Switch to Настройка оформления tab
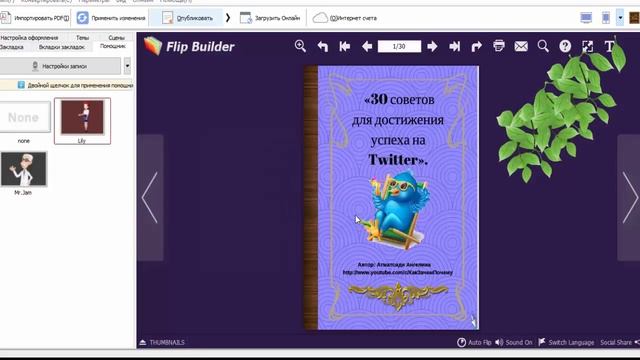The width and height of the screenshot is (640, 360). (29, 38)
